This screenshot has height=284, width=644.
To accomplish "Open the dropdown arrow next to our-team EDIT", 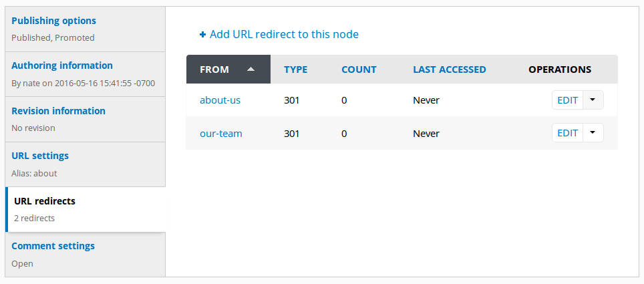I will 593,133.
